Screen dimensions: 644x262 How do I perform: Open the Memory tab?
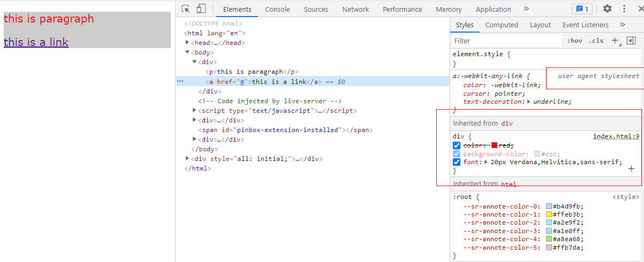click(x=449, y=9)
